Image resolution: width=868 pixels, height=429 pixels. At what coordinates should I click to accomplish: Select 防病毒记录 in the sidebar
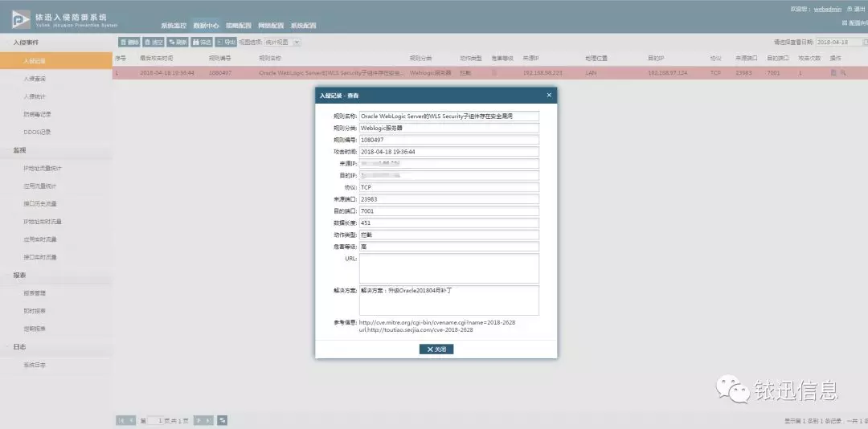[x=56, y=114]
